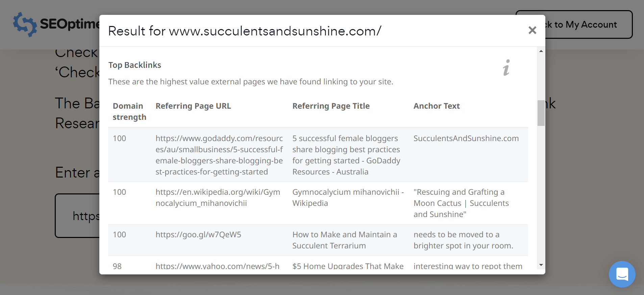Open the goo.gl shortened backlink URL
644x295 pixels.
(198, 234)
